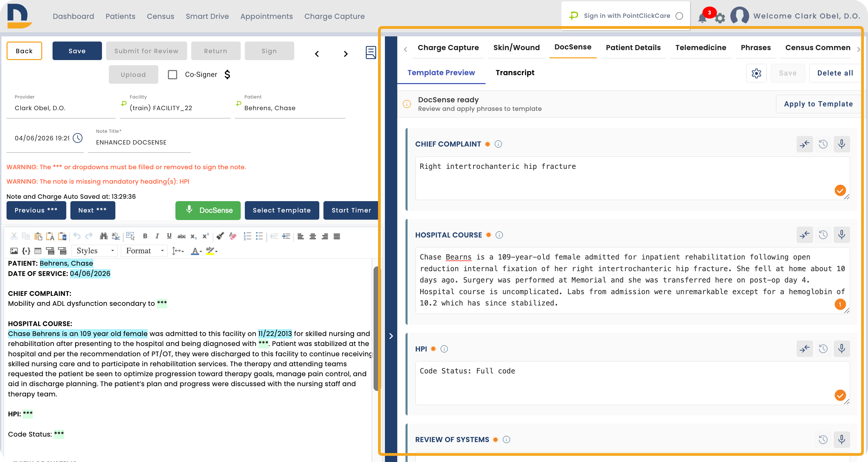Go to the next note arrow
This screenshot has width=868, height=462.
[x=346, y=54]
